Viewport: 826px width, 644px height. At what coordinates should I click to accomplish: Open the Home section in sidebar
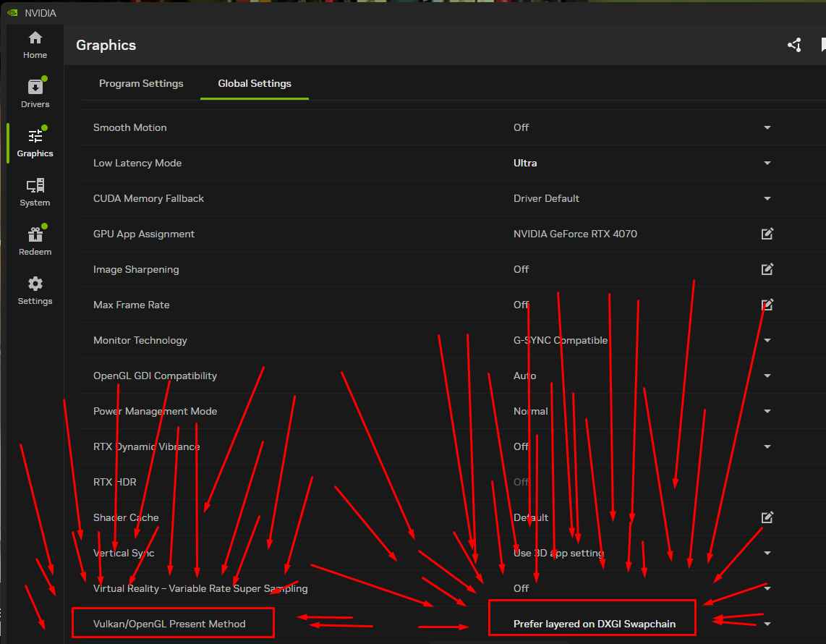(35, 45)
